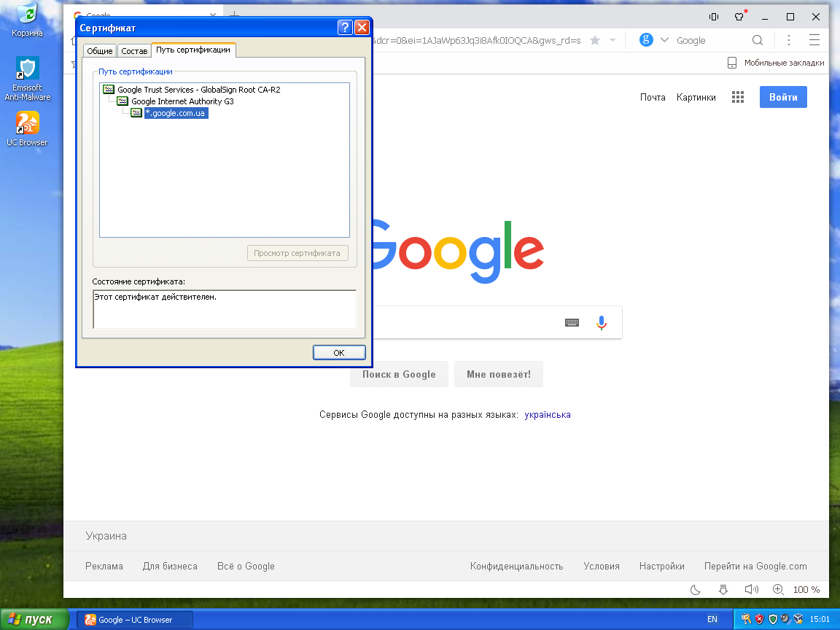Enable night mode in UC Browser
840x630 pixels.
[x=694, y=589]
